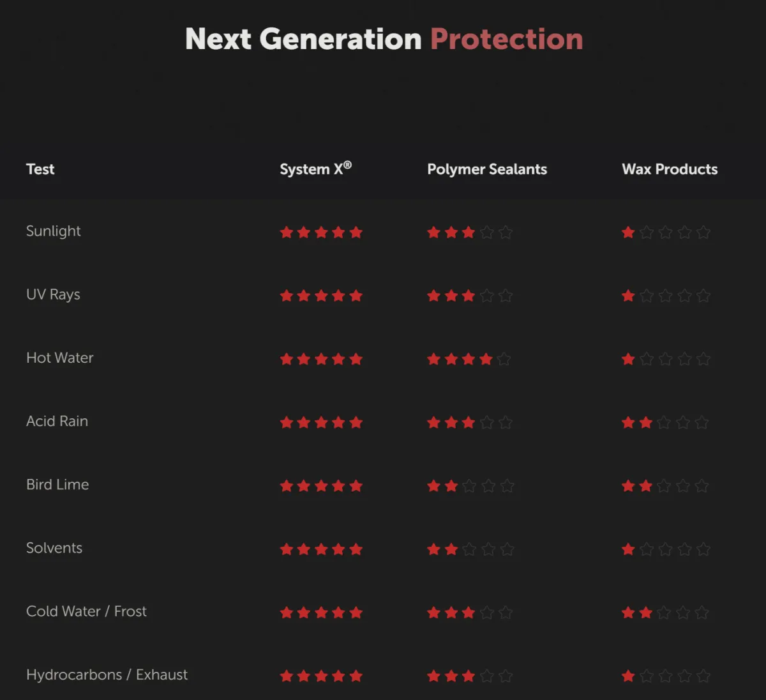Click the Cold Water / Frost label
Image resolution: width=766 pixels, height=700 pixels.
(x=86, y=611)
